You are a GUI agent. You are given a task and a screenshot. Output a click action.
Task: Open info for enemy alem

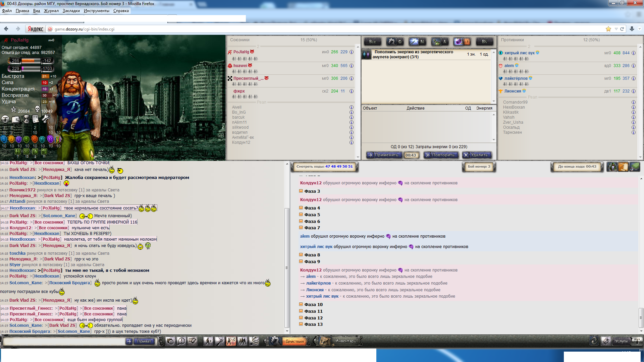click(x=634, y=66)
